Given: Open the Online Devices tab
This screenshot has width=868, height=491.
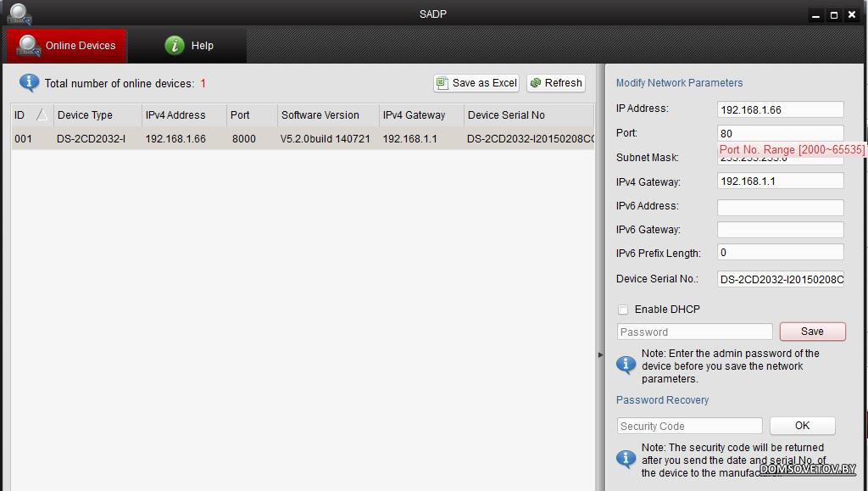Looking at the screenshot, I should [x=66, y=46].
